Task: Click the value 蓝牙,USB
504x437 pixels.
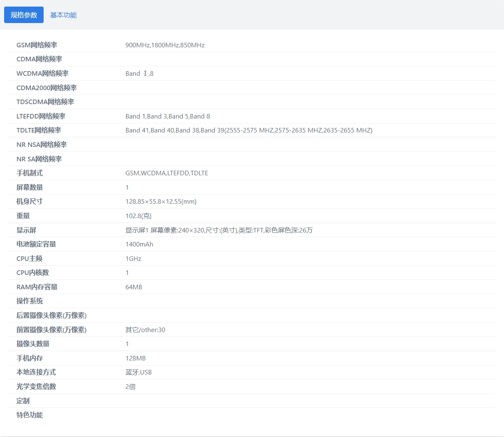Action: click(x=139, y=372)
